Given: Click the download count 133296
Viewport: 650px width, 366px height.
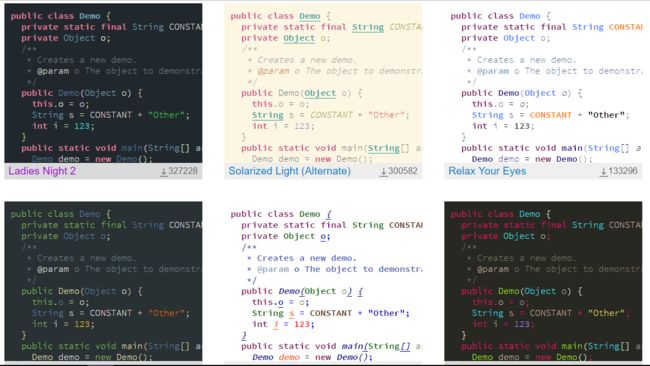Looking at the screenshot, I should (623, 171).
